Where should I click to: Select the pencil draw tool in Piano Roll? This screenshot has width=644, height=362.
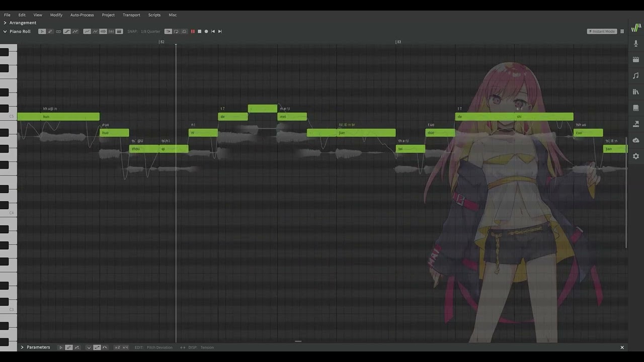(50, 31)
